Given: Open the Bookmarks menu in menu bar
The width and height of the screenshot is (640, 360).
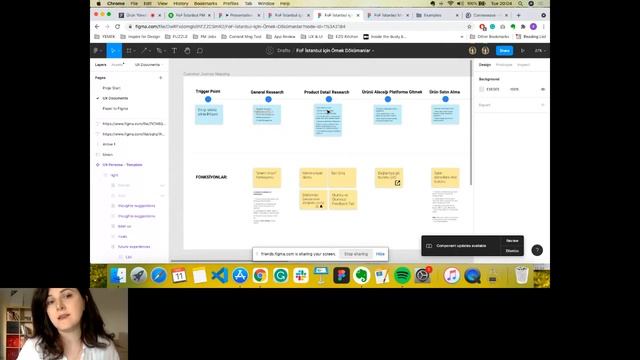Looking at the screenshot, I should pyautogui.click(x=206, y=3).
